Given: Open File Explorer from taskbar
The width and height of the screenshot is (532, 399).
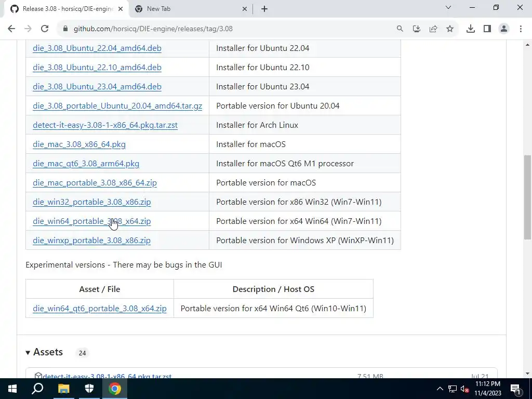Looking at the screenshot, I should coord(63,389).
